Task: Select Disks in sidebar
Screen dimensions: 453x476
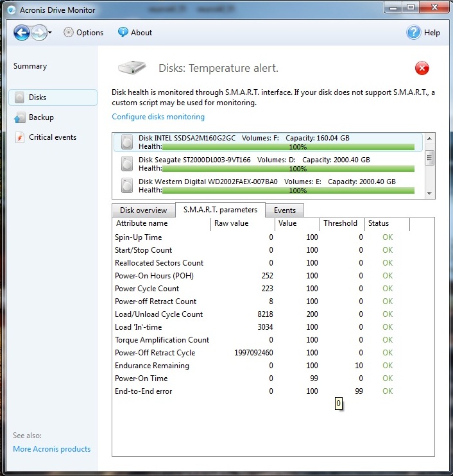Action: tap(53, 98)
